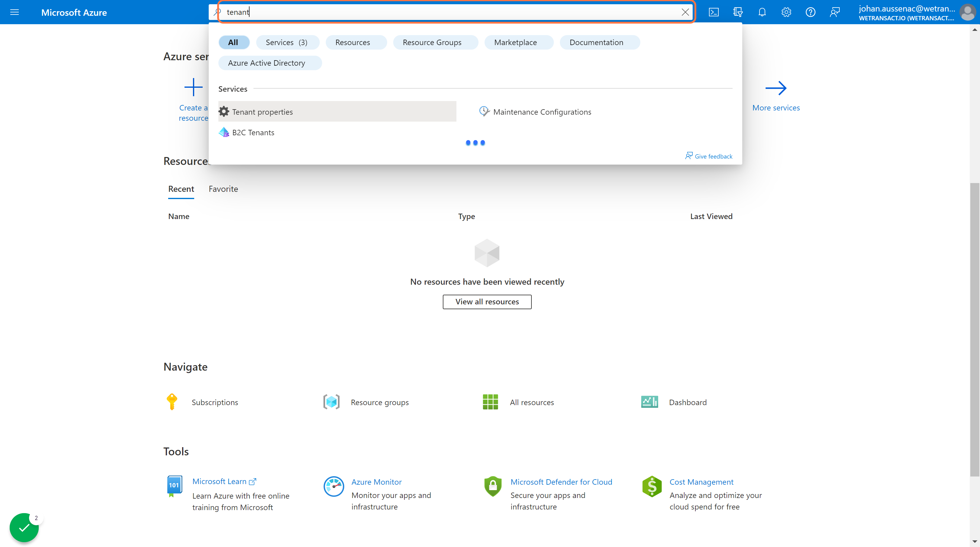Open the hamburger portal menu

[15, 12]
